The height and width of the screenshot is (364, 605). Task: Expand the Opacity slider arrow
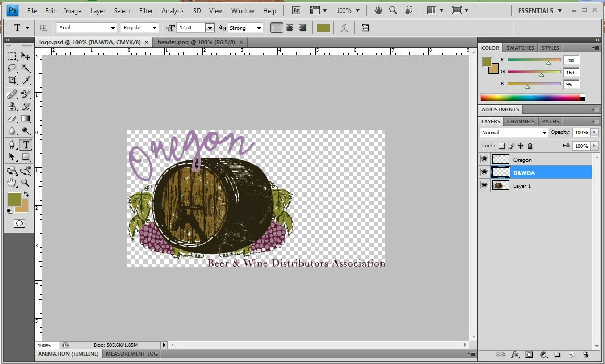click(595, 132)
